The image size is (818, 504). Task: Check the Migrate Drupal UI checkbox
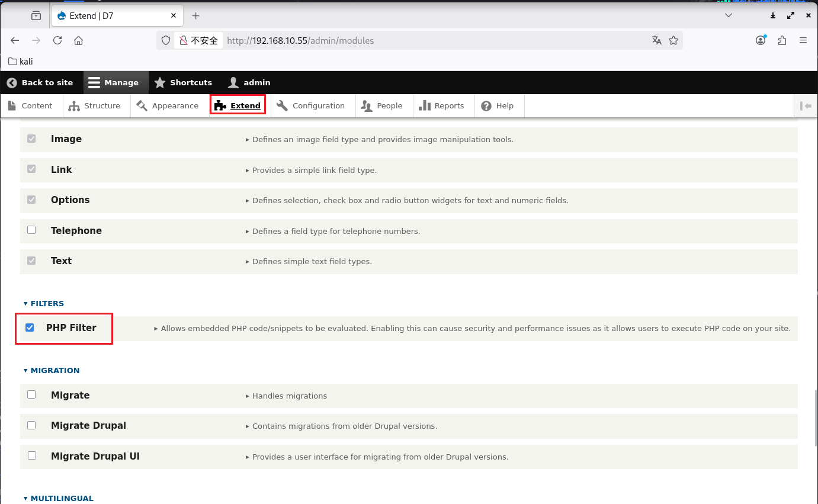pos(31,456)
